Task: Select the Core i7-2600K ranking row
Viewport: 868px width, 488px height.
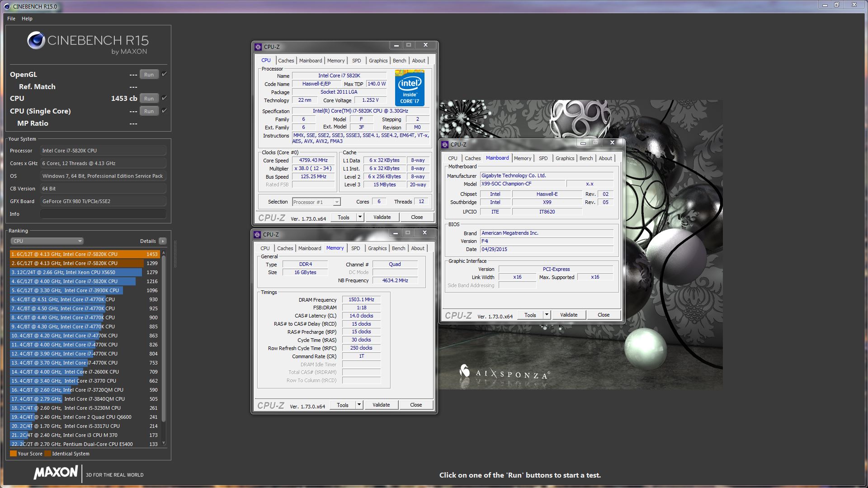Action: pos(85,372)
